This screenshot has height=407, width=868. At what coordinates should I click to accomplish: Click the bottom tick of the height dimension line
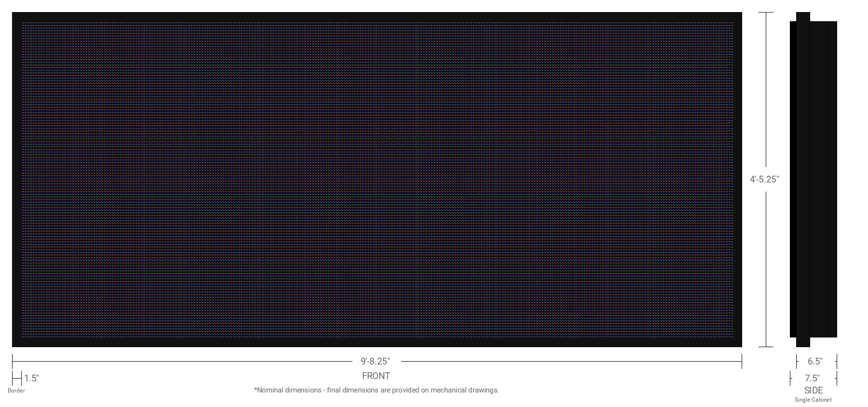[766, 347]
